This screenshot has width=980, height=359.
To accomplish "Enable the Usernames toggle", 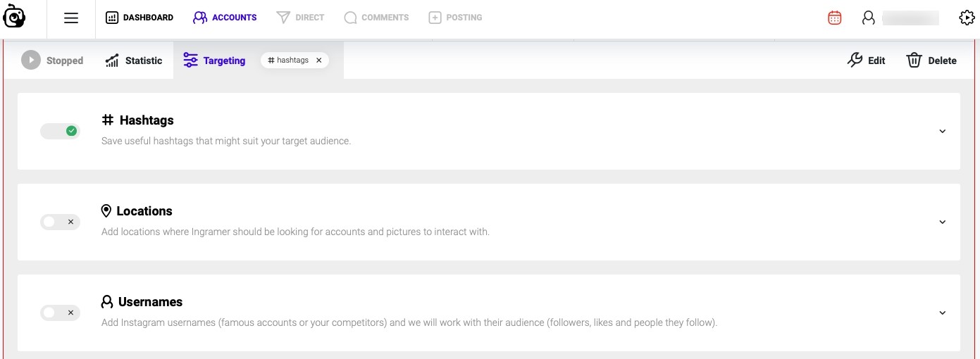I will (x=61, y=313).
